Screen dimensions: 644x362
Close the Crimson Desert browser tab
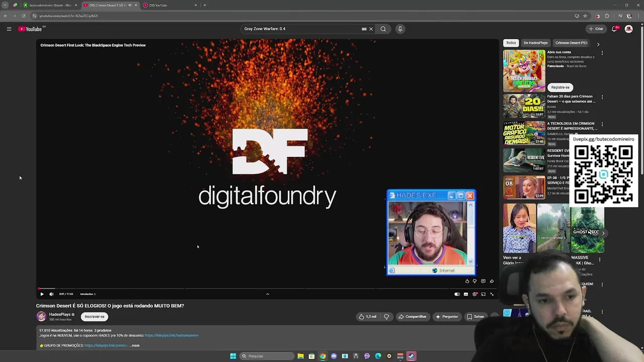coord(135,5)
